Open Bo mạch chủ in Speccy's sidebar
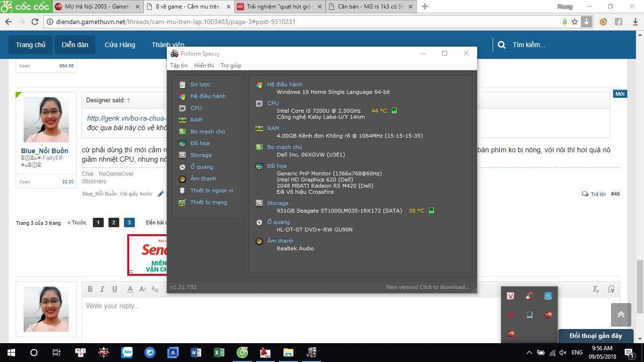Screen dimensions: 644x362 click(208, 132)
